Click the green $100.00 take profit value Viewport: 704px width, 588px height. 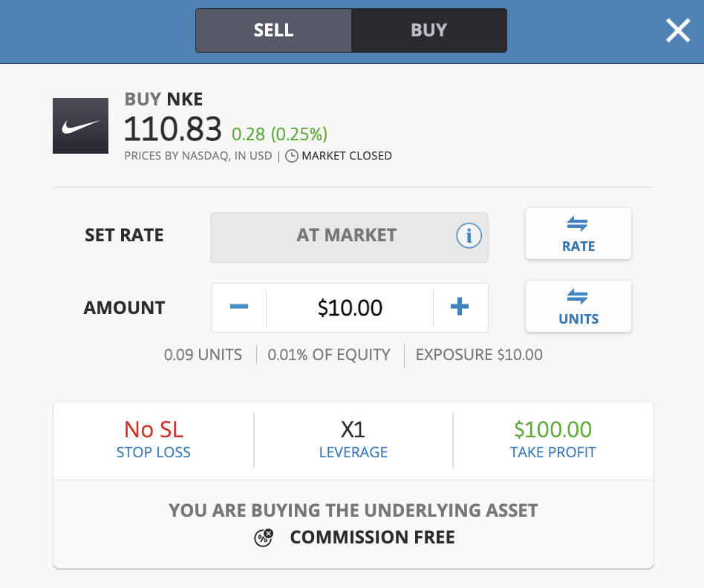(553, 430)
